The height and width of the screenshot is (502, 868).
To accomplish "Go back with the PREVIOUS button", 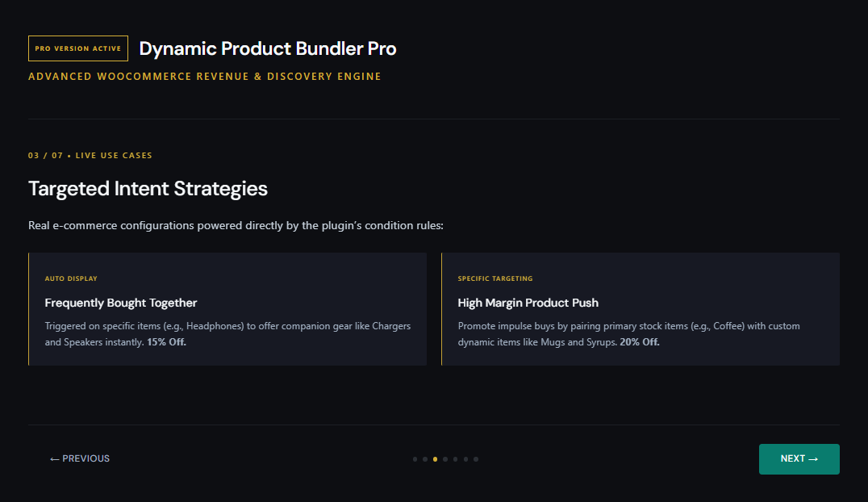I will (x=80, y=458).
